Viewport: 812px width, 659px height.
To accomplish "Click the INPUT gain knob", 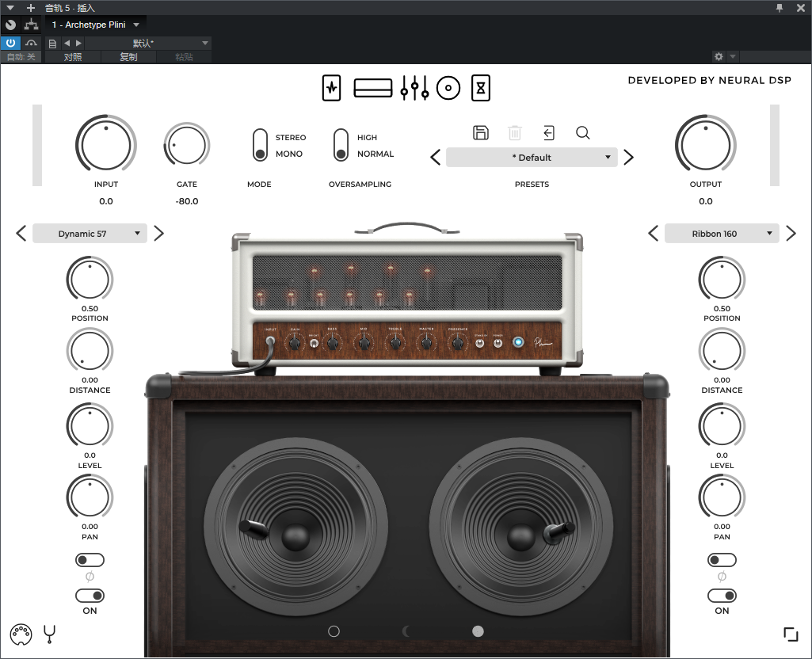I will pyautogui.click(x=105, y=144).
